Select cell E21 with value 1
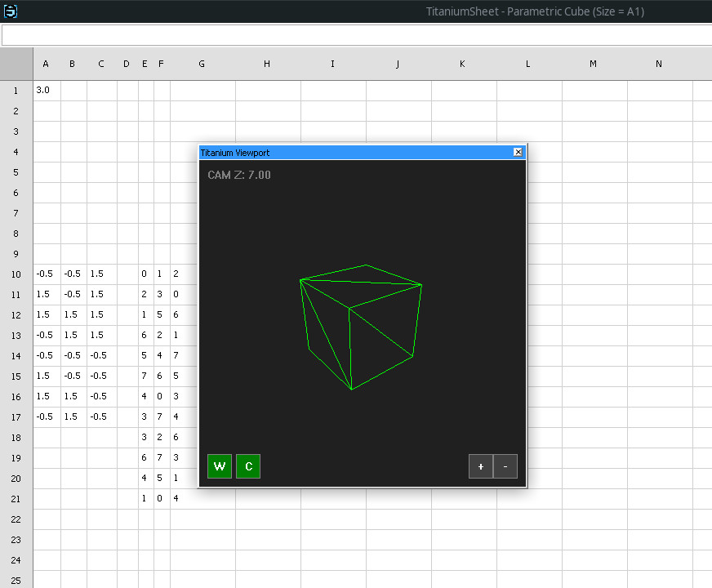This screenshot has height=588, width=712. (x=146, y=498)
